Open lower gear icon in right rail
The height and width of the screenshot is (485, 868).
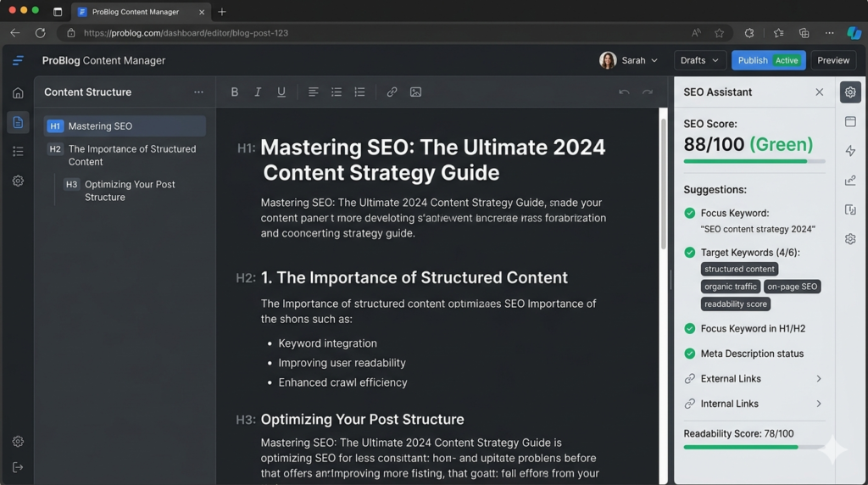pos(850,239)
